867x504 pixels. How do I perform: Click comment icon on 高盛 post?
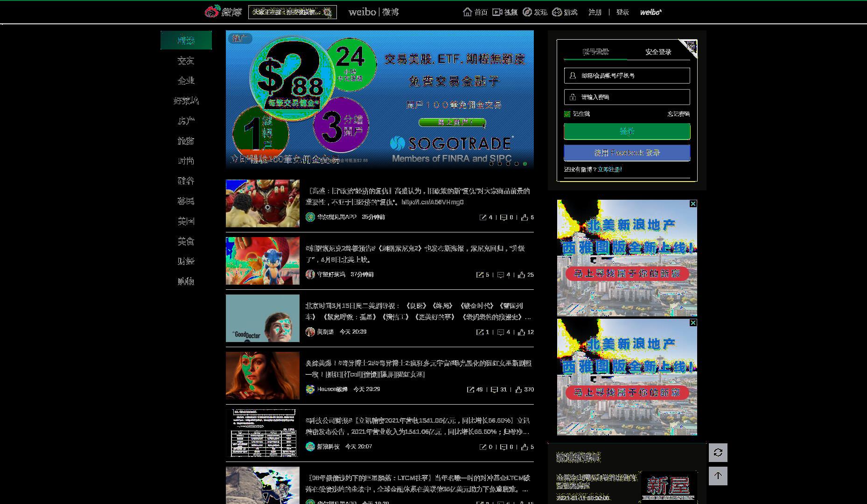(503, 217)
